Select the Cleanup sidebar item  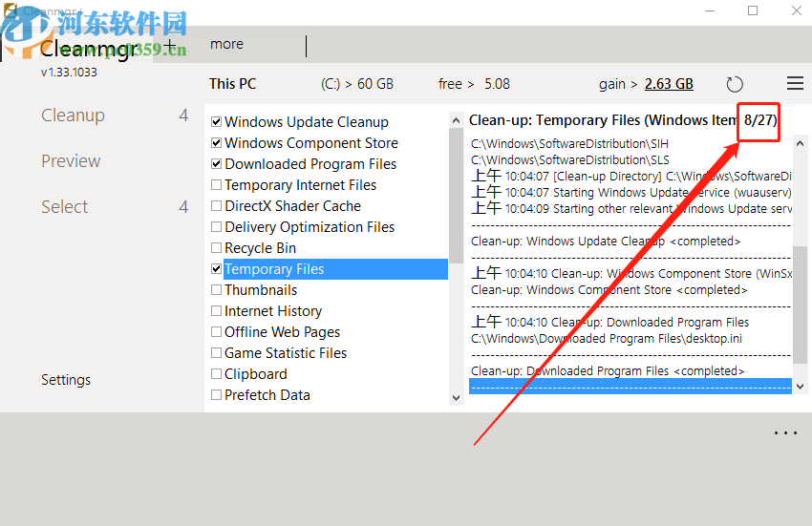pyautogui.click(x=73, y=116)
